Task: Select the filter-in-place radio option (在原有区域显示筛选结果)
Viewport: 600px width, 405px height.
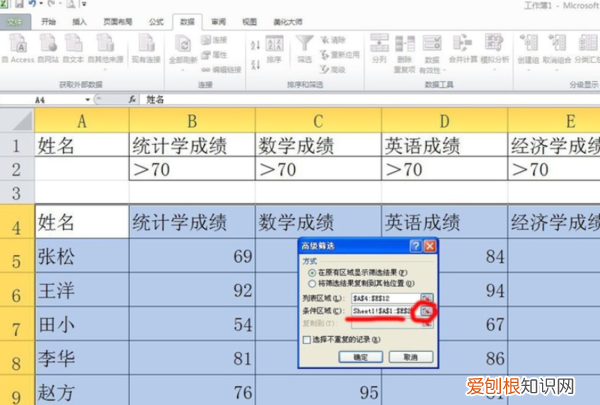Action: tap(312, 273)
